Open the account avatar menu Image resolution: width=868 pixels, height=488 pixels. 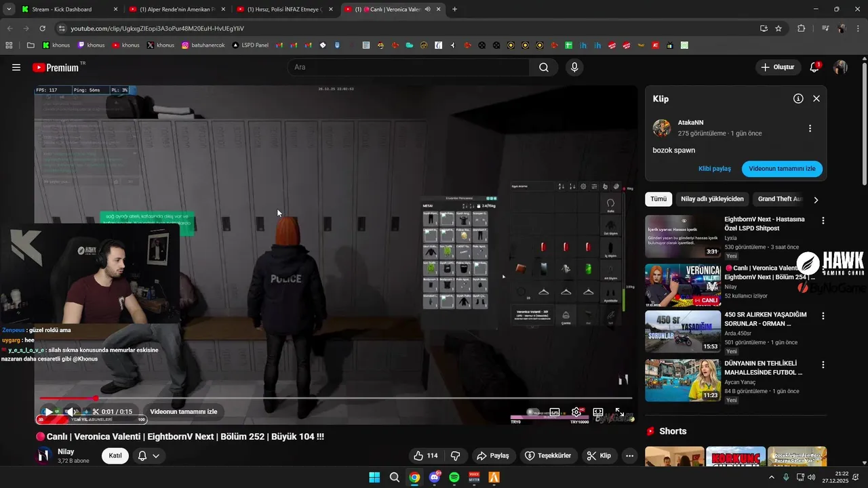click(840, 67)
